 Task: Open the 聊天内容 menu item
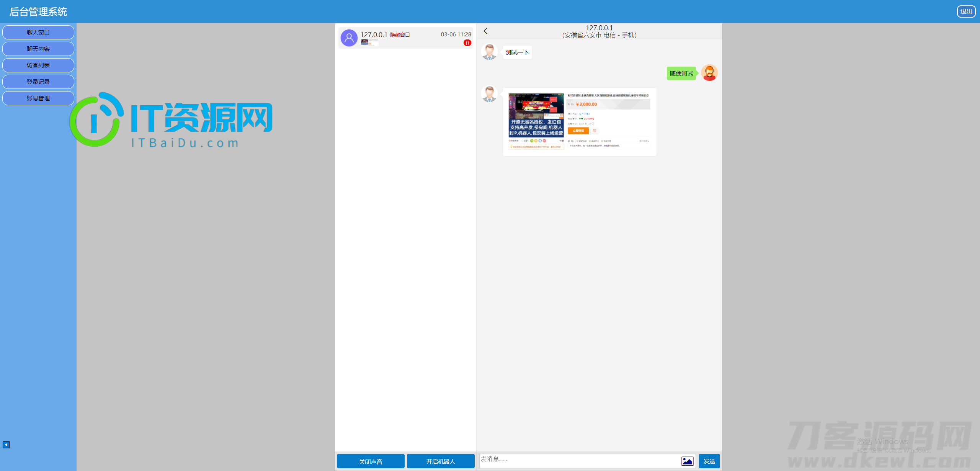(38, 49)
